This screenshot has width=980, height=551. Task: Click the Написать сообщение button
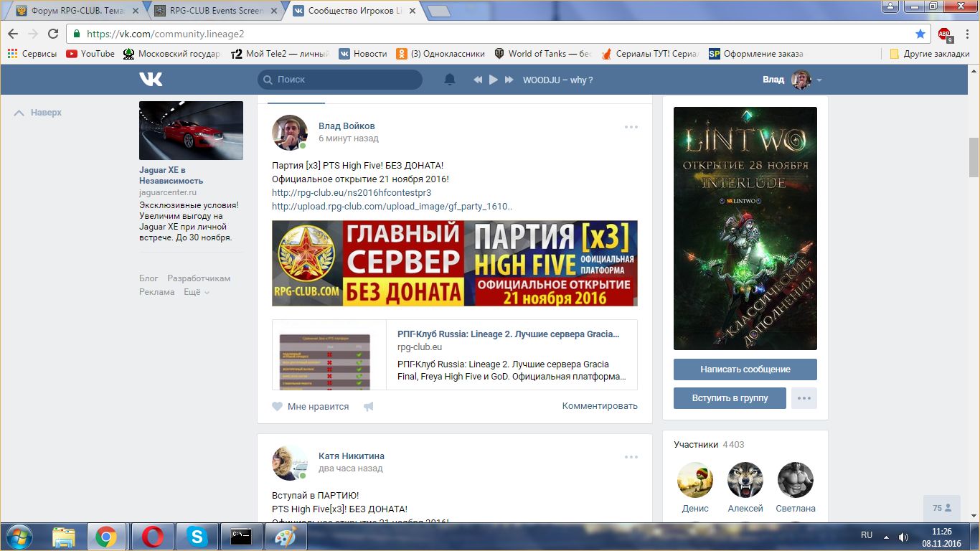tap(745, 369)
